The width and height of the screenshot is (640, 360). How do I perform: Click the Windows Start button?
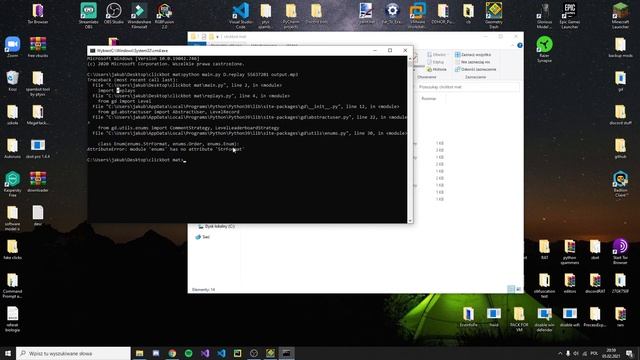8,353
